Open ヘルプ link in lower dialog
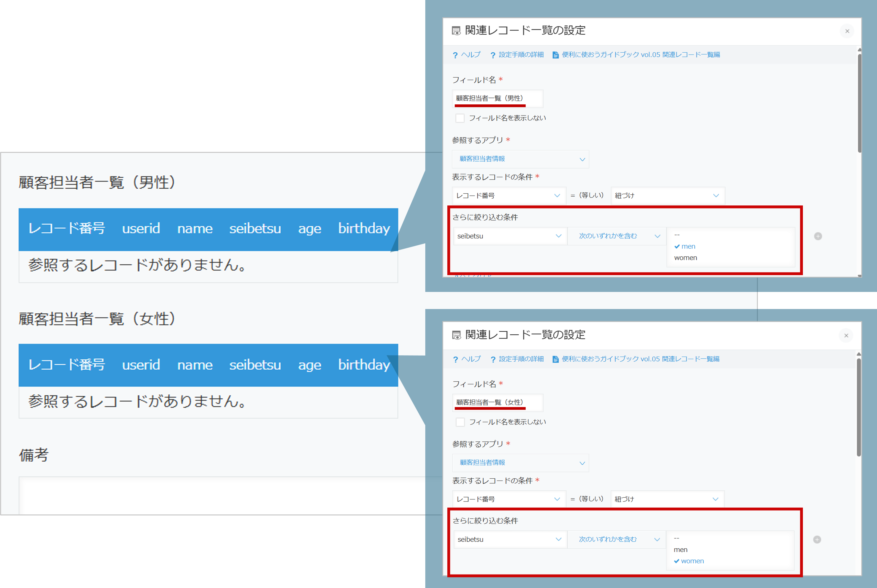 pyautogui.click(x=467, y=359)
